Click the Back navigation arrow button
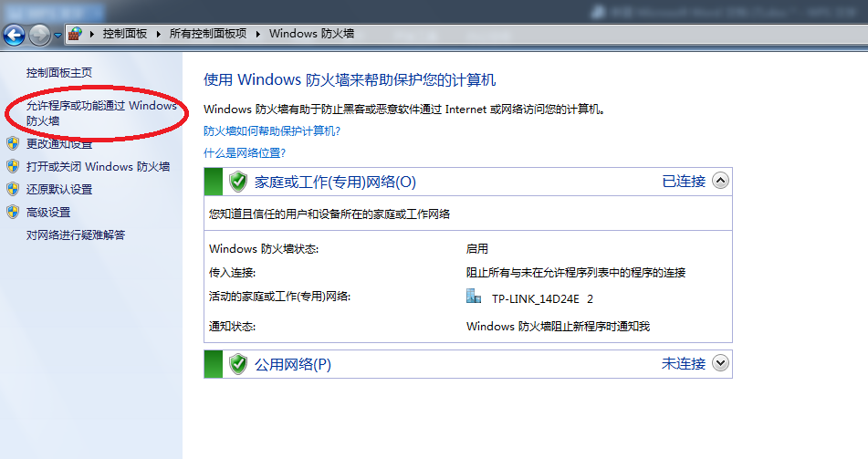Viewport: 868px width, 459px height. (x=14, y=35)
